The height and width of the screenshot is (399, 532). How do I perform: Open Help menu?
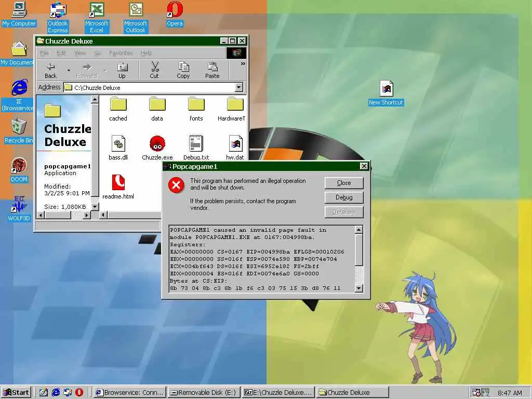146,53
